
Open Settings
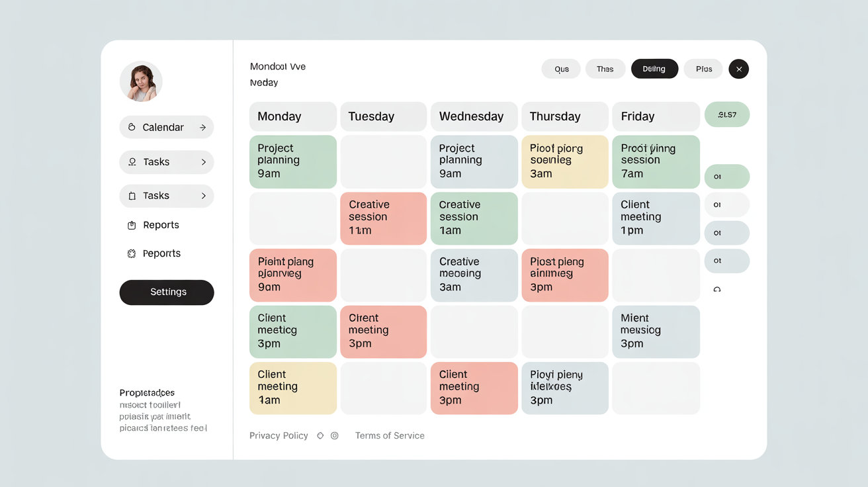[x=166, y=292]
